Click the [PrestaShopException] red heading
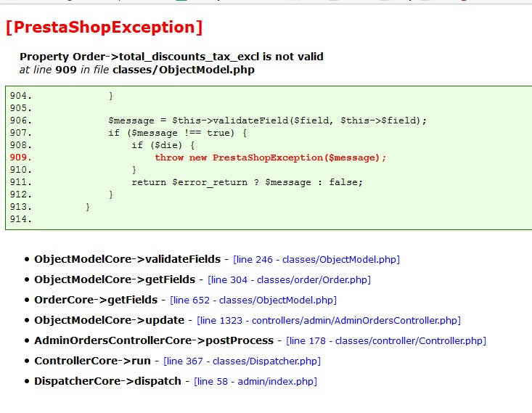This screenshot has width=532, height=413. [105, 27]
